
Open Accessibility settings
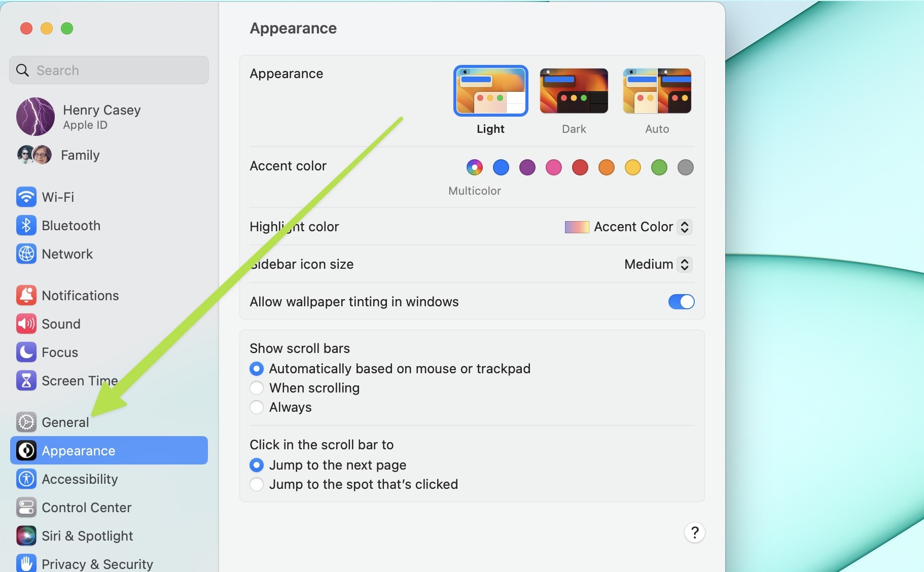pos(79,479)
